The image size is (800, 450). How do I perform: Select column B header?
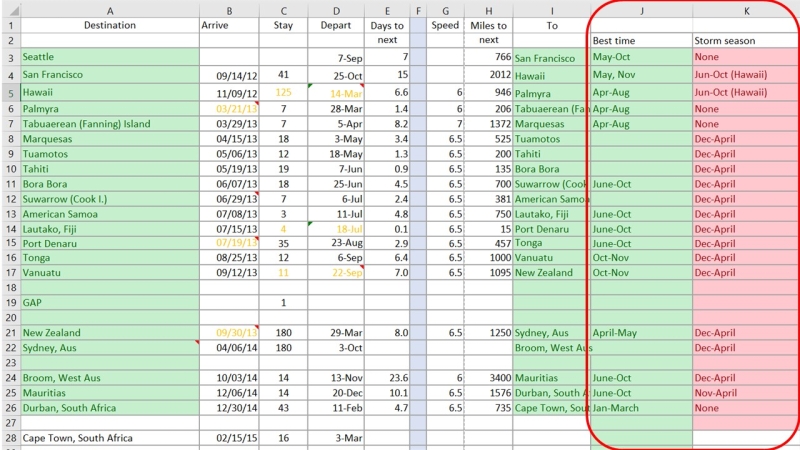coord(229,11)
